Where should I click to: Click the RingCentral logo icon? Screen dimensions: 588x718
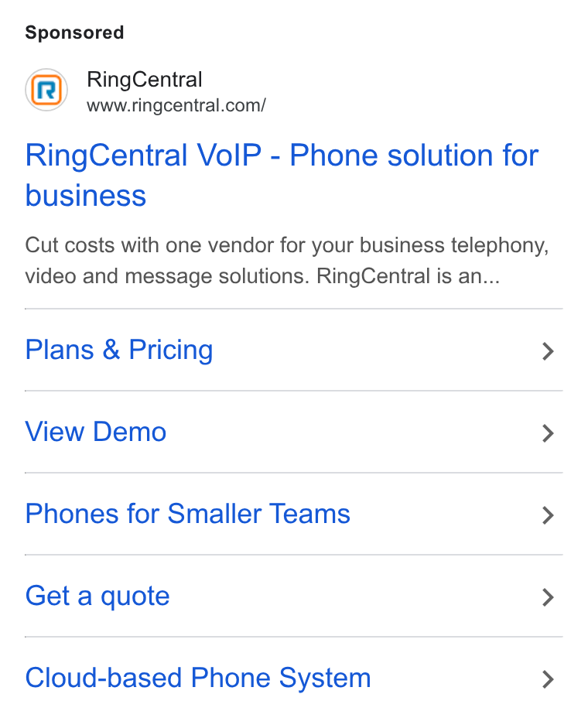coord(46,91)
